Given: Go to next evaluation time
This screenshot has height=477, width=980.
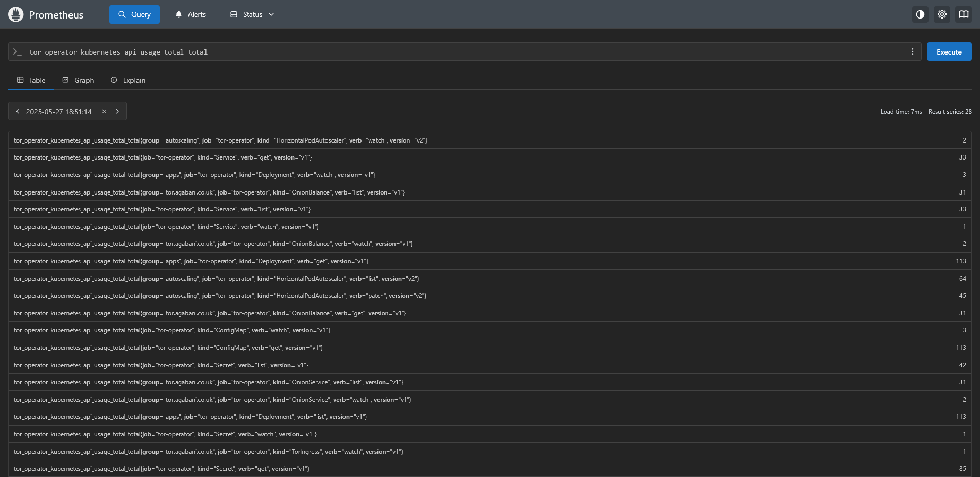Looking at the screenshot, I should tap(117, 111).
